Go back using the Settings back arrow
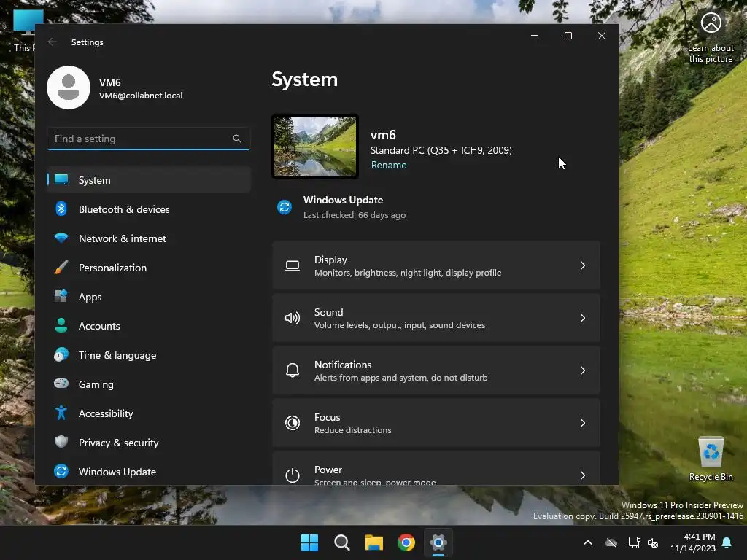747x560 pixels. coord(53,42)
